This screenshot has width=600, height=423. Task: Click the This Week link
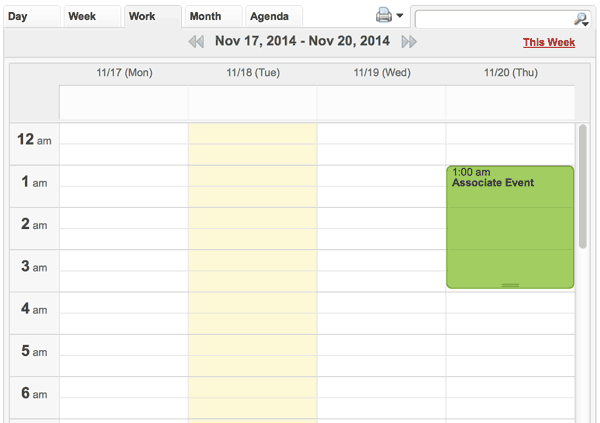pos(548,42)
